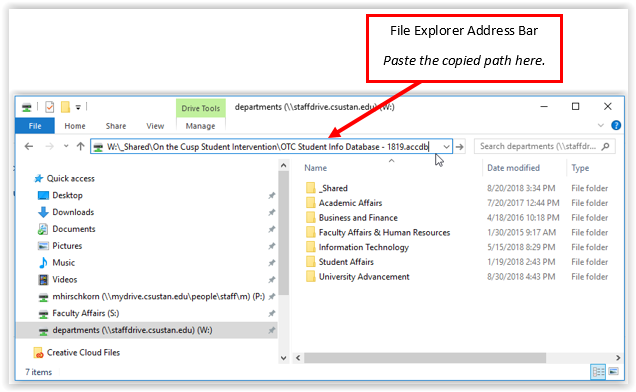636x392 pixels.
Task: Click the Information Technology folder icon
Action: [x=311, y=247]
